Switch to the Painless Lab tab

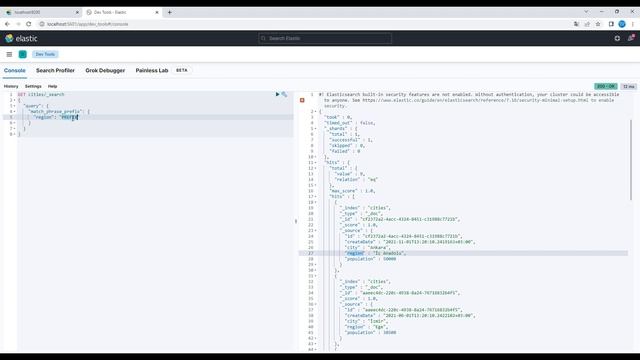point(152,71)
